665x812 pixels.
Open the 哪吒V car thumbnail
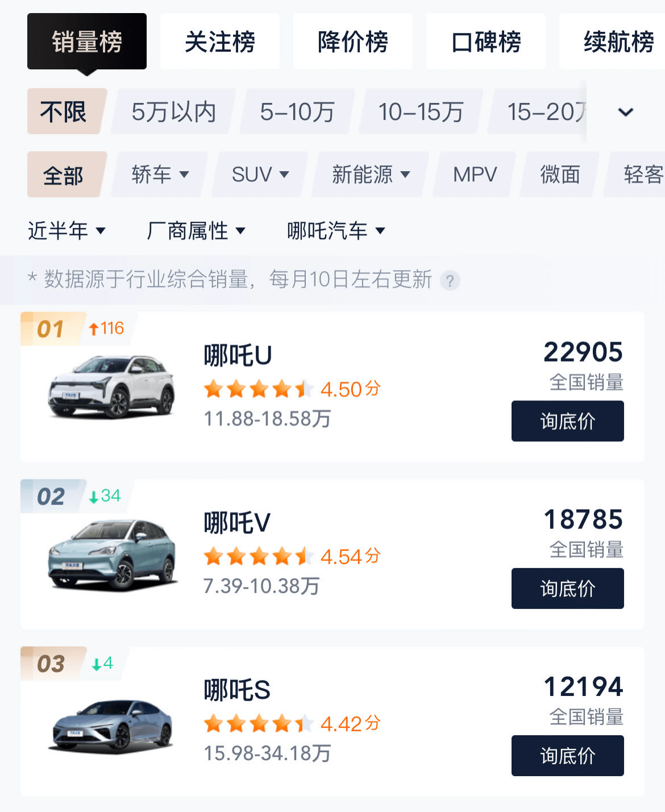(x=111, y=554)
